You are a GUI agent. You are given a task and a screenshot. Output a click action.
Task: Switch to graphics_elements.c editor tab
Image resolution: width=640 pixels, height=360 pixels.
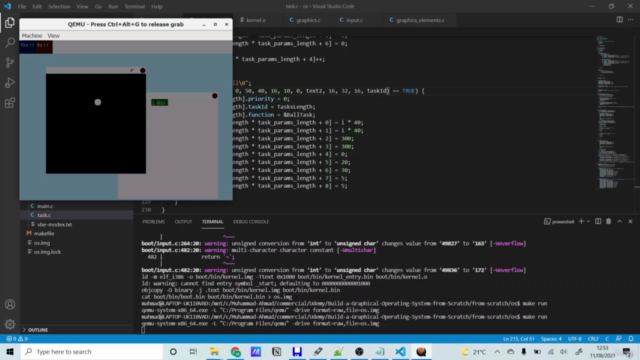[x=420, y=20]
